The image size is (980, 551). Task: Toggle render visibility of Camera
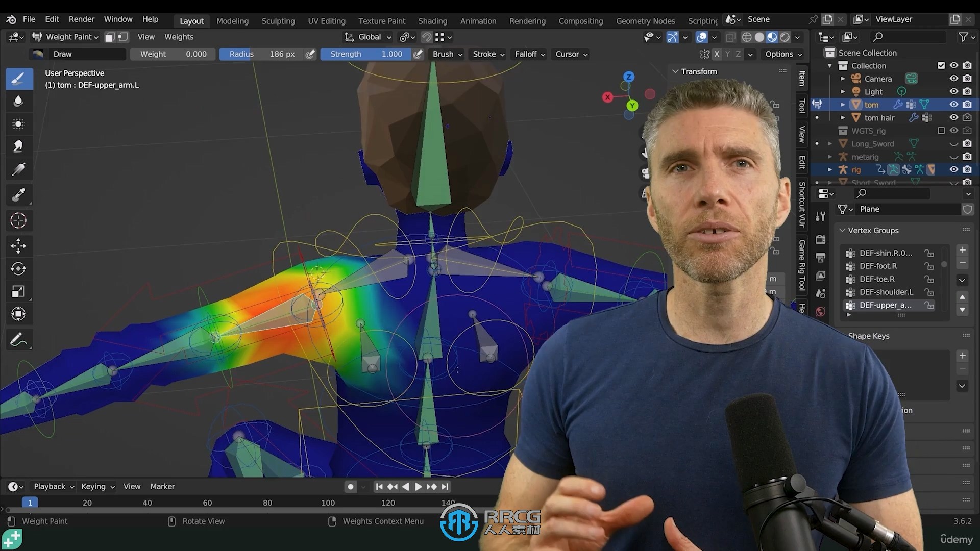click(x=967, y=79)
